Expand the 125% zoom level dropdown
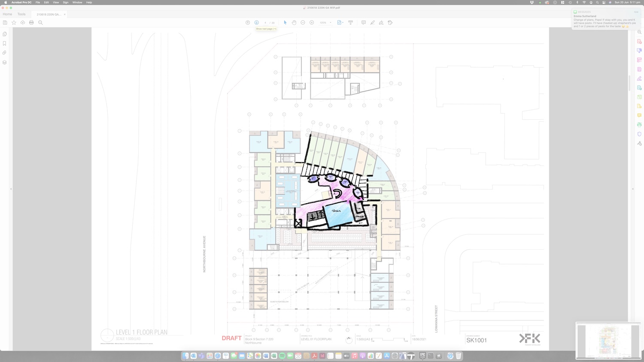Viewport: 644px width, 362px height. point(331,23)
